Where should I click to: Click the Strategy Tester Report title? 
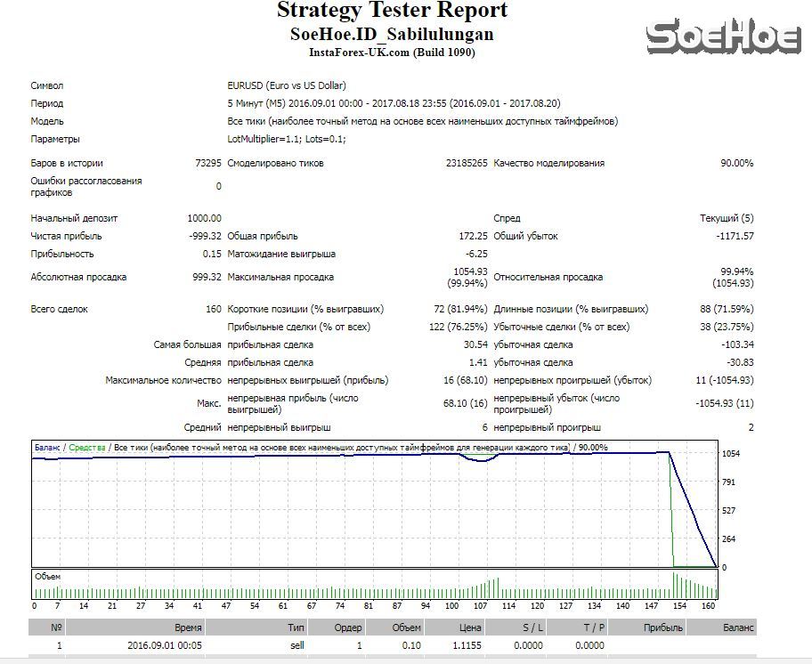tap(392, 11)
